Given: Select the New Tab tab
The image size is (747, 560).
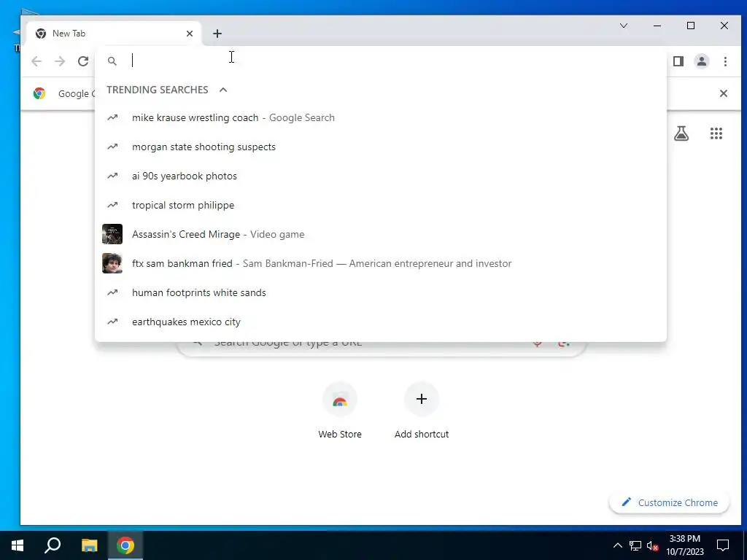Looking at the screenshot, I should click(x=115, y=34).
